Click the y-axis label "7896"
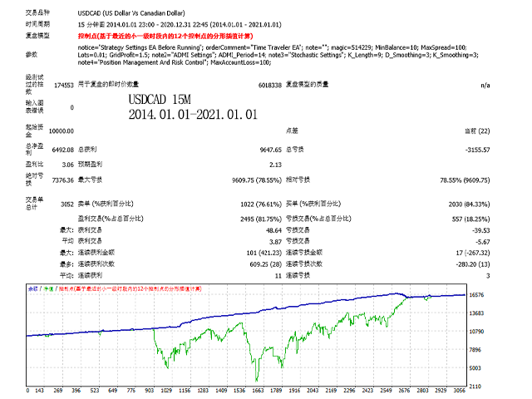 tap(475, 350)
